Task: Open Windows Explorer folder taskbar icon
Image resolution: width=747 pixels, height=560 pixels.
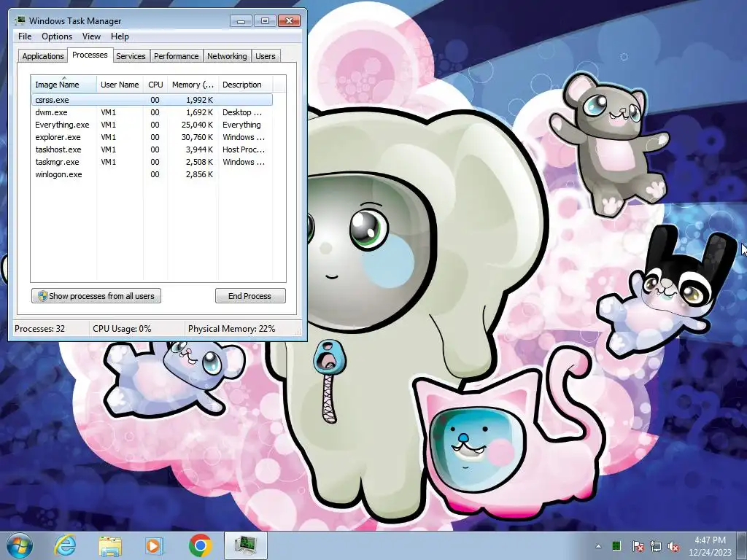Action: (x=110, y=545)
